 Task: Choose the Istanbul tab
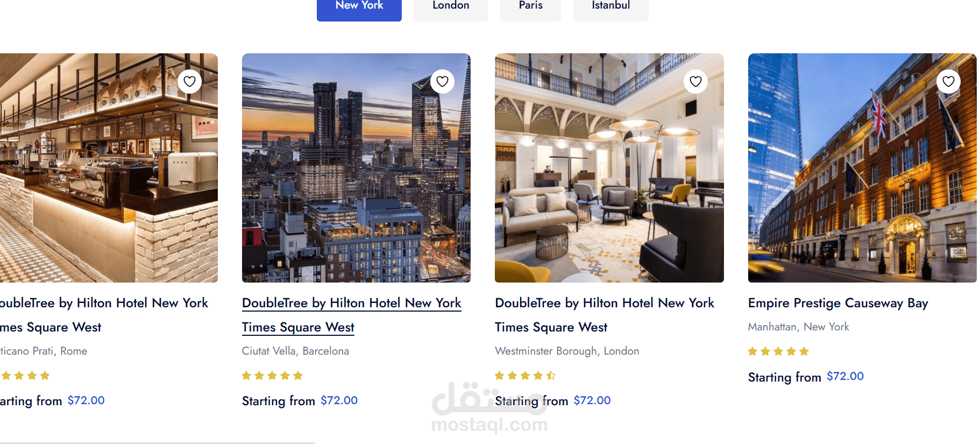[611, 8]
